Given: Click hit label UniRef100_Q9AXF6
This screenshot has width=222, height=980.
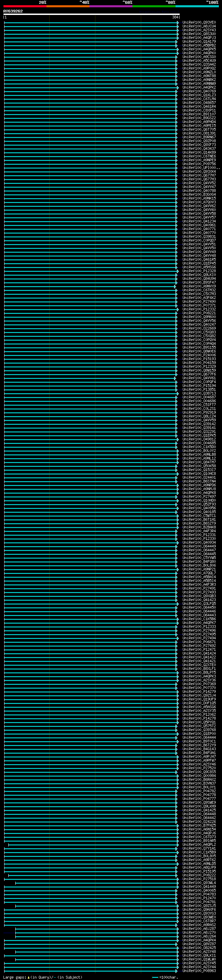Looking at the screenshot, I should coord(199,910).
